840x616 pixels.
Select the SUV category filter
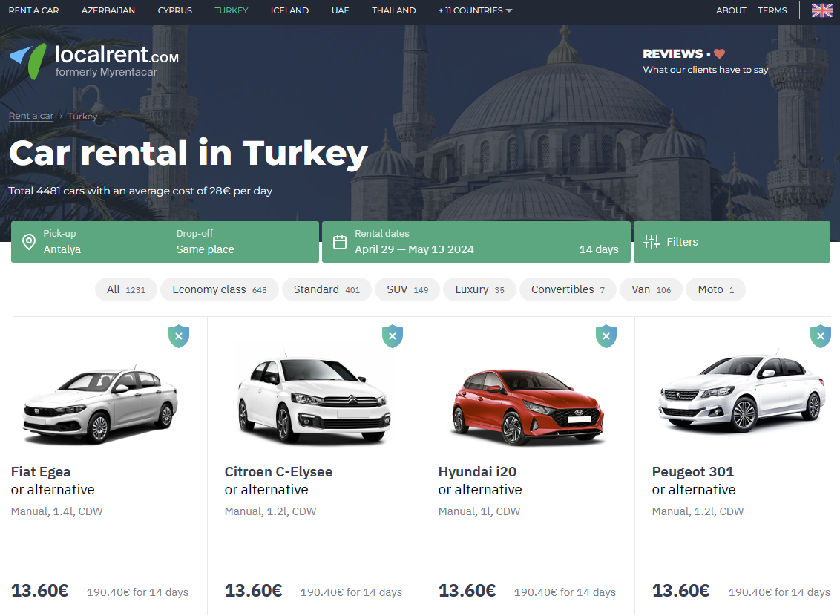point(407,289)
